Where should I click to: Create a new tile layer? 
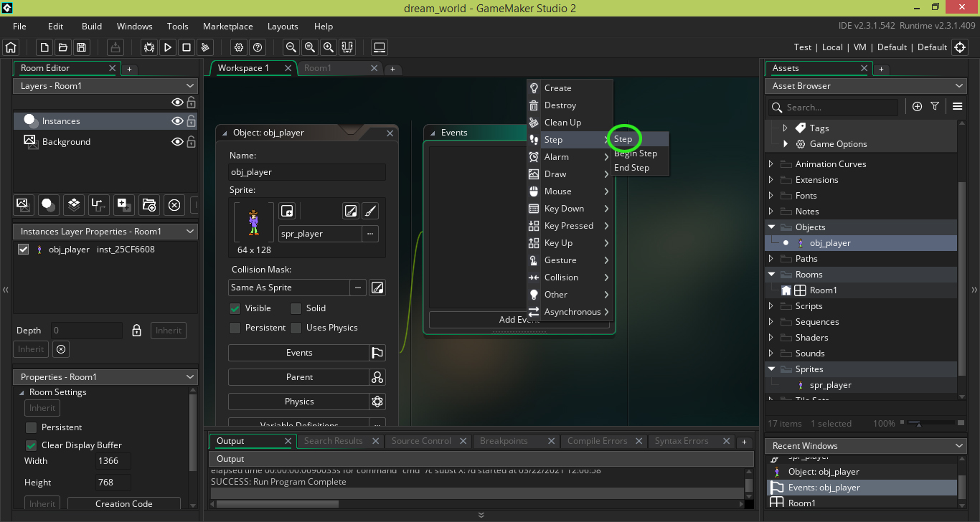point(73,205)
